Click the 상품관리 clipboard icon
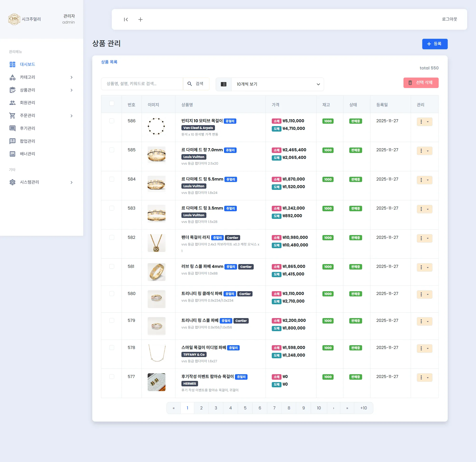Screen dimensions: 476x462 (12, 90)
